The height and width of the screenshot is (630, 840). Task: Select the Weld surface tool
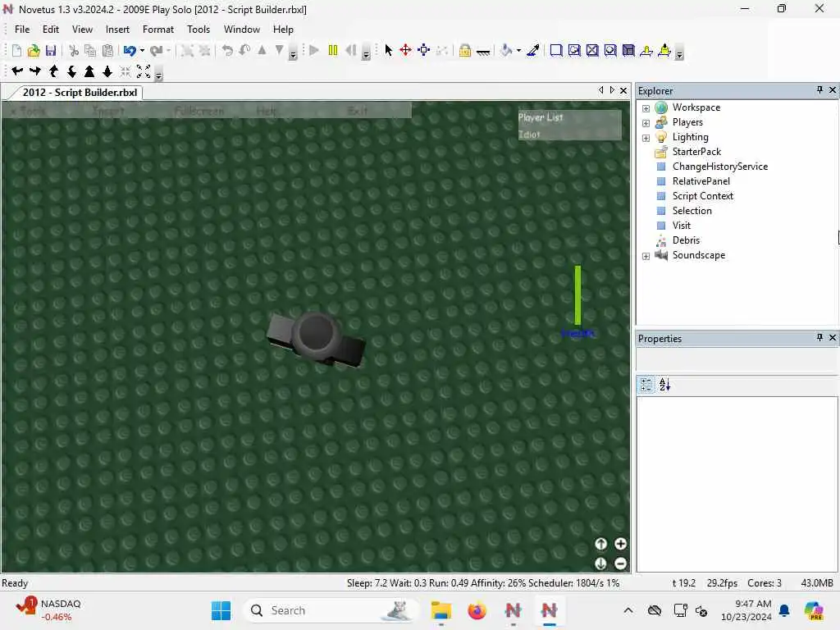point(592,50)
